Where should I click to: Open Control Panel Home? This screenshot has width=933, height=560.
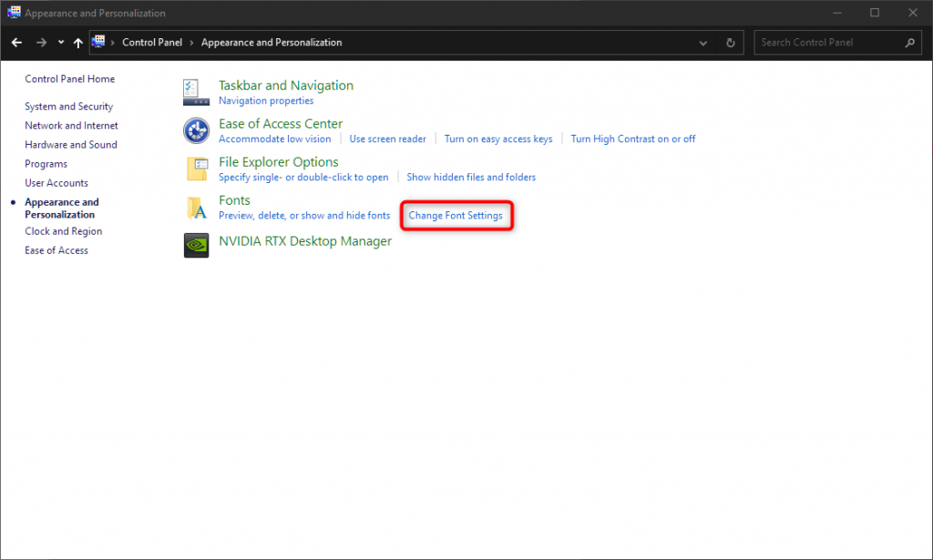[69, 78]
